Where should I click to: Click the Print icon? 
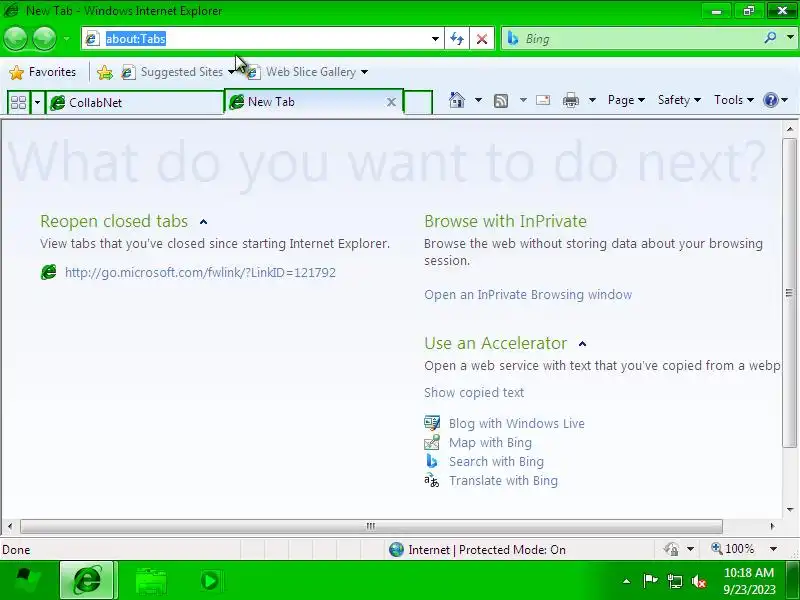pos(570,100)
